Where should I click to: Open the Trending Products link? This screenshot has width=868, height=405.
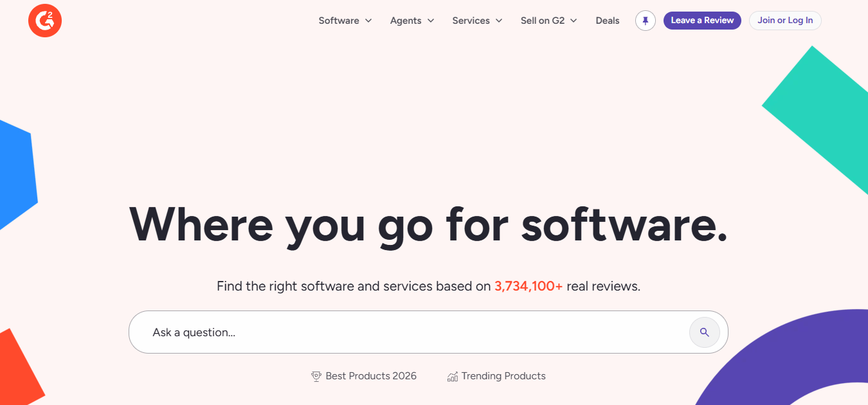(x=503, y=376)
